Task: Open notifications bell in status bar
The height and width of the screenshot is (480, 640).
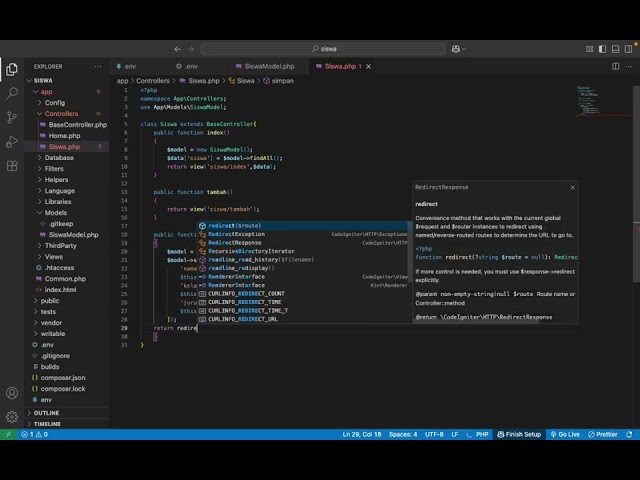Action: click(x=629, y=434)
